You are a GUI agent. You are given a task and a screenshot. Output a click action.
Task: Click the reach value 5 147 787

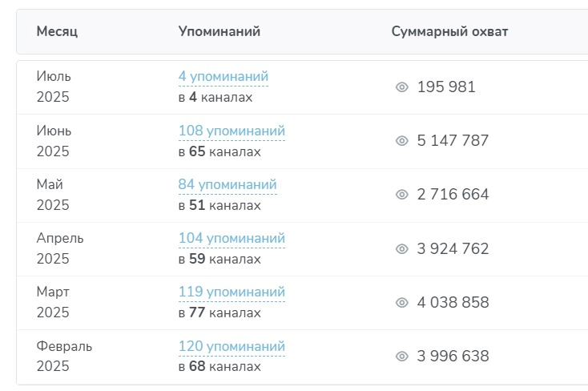click(453, 141)
